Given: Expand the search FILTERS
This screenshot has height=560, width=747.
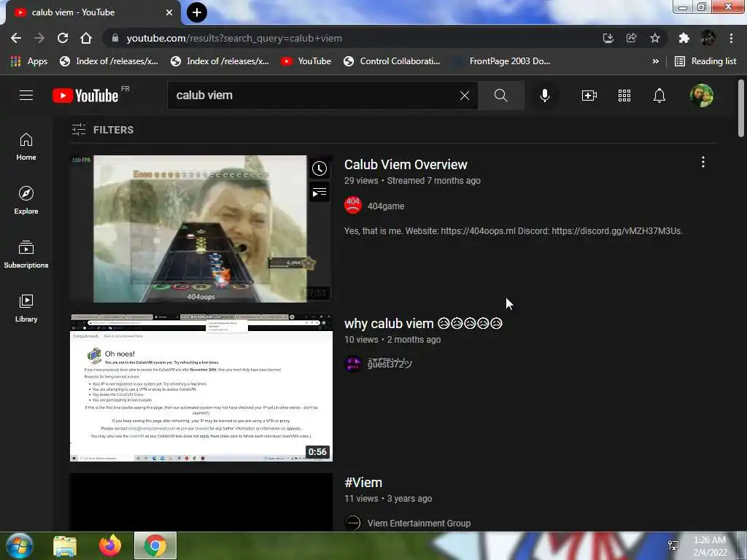Looking at the screenshot, I should tap(103, 130).
